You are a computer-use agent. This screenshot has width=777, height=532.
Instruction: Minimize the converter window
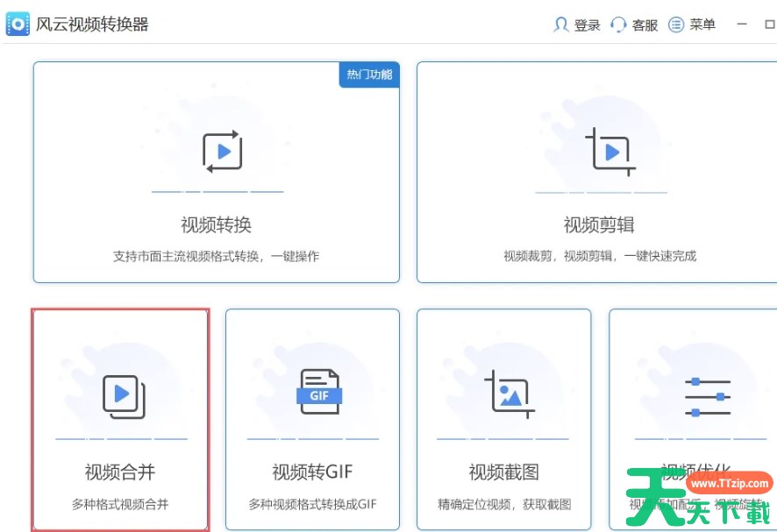pyautogui.click(x=743, y=25)
